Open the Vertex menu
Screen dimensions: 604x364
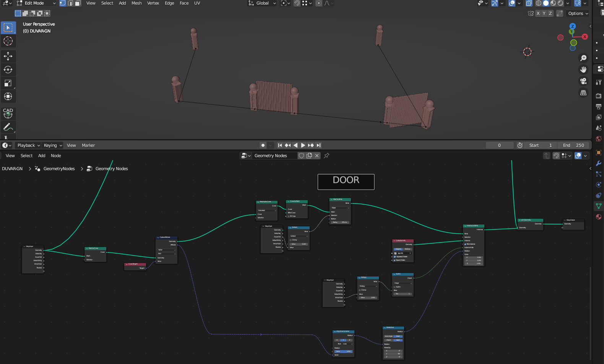[153, 3]
